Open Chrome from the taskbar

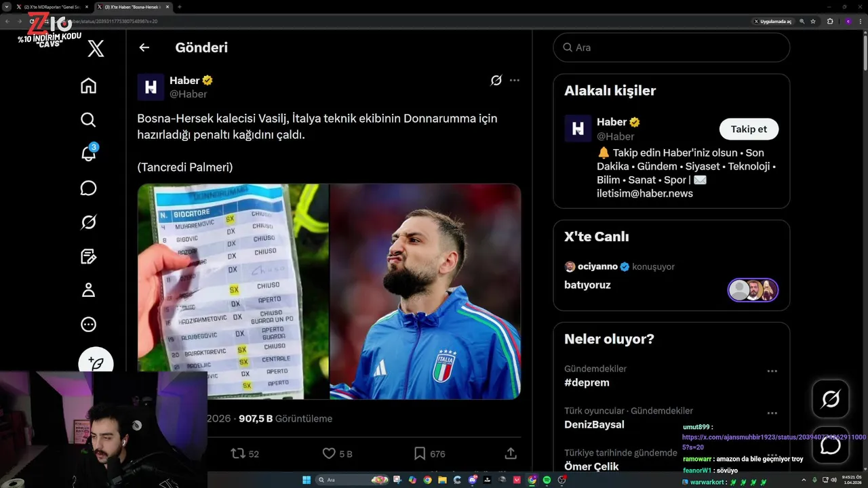click(427, 480)
